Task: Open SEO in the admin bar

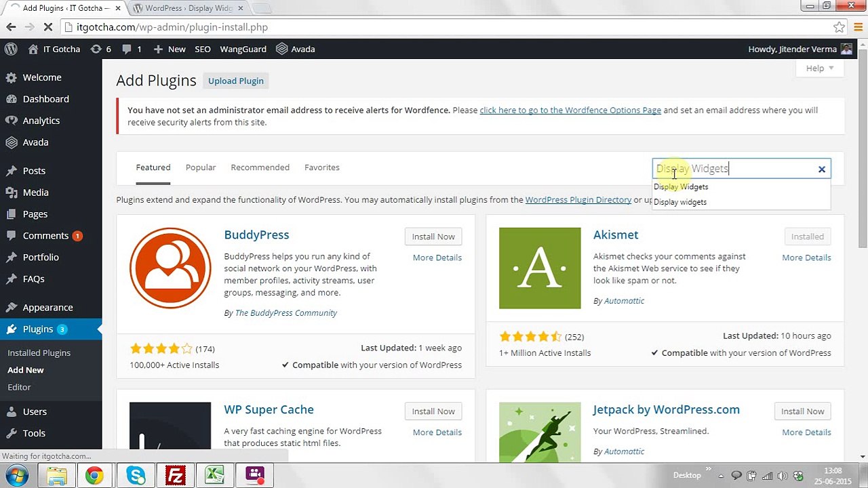Action: click(203, 49)
